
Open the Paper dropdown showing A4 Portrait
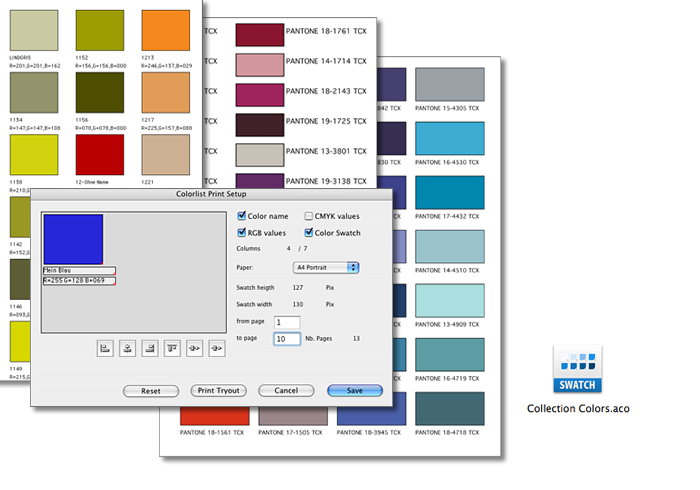click(x=326, y=267)
